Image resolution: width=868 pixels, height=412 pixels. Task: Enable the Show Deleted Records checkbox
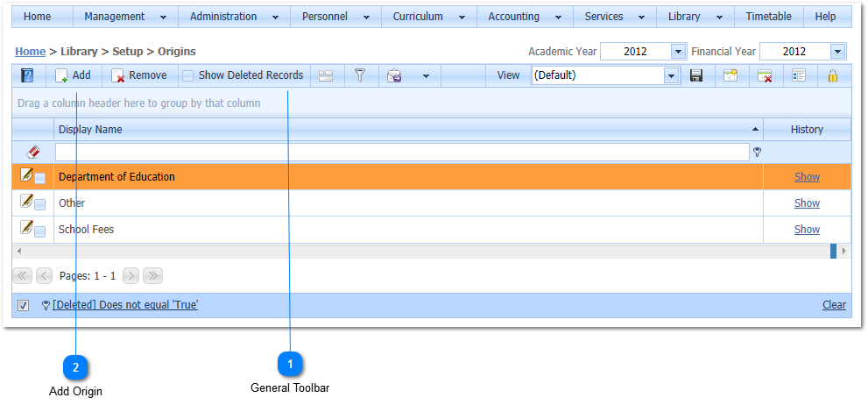pyautogui.click(x=188, y=76)
